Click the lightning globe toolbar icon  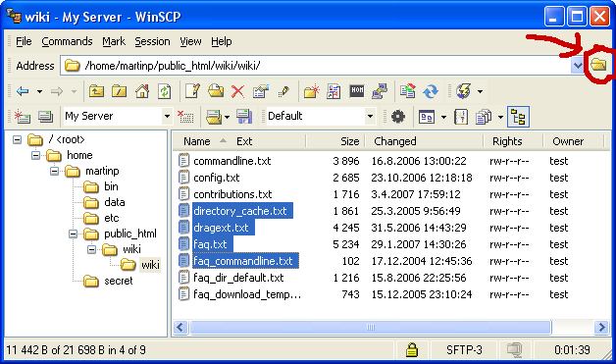464,91
